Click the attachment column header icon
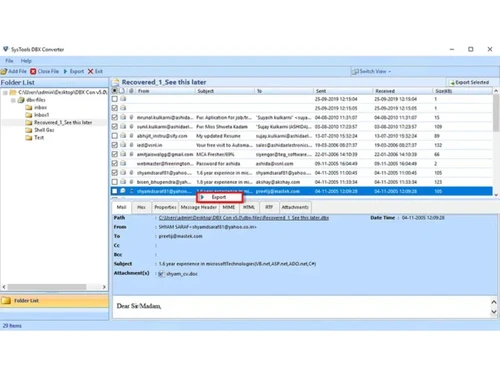Screen dimensions: 500x375 pos(132,91)
